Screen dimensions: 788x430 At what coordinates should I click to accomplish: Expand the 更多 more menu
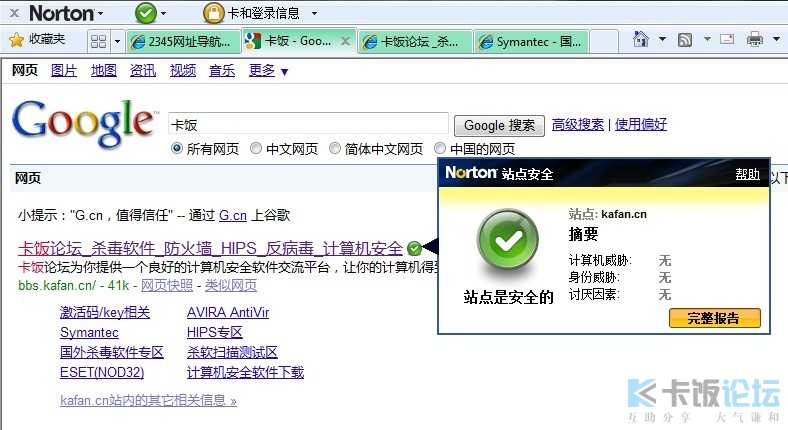pyautogui.click(x=268, y=71)
